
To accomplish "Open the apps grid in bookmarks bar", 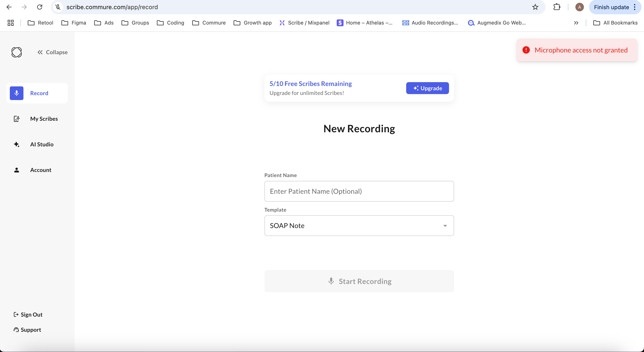I will coord(10,23).
